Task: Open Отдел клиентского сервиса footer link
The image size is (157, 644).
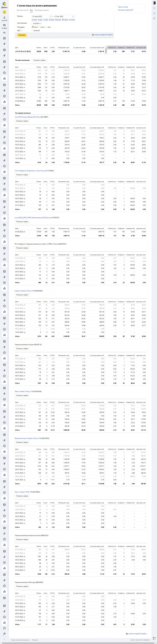Action: [20, 640]
